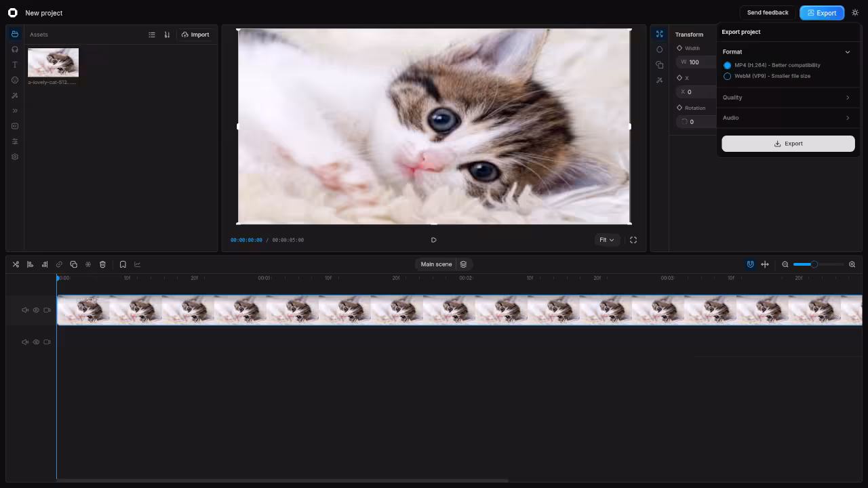This screenshot has height=488, width=868.
Task: Open the Transform tab in properties panel
Action: [659, 34]
